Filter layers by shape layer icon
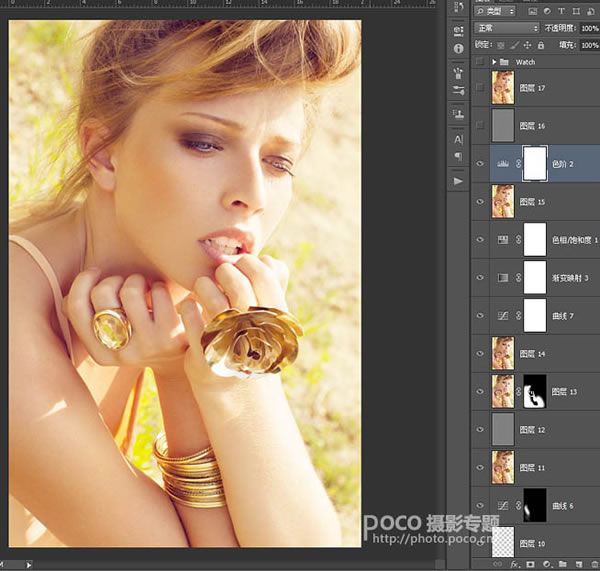600x571 pixels. (x=576, y=11)
